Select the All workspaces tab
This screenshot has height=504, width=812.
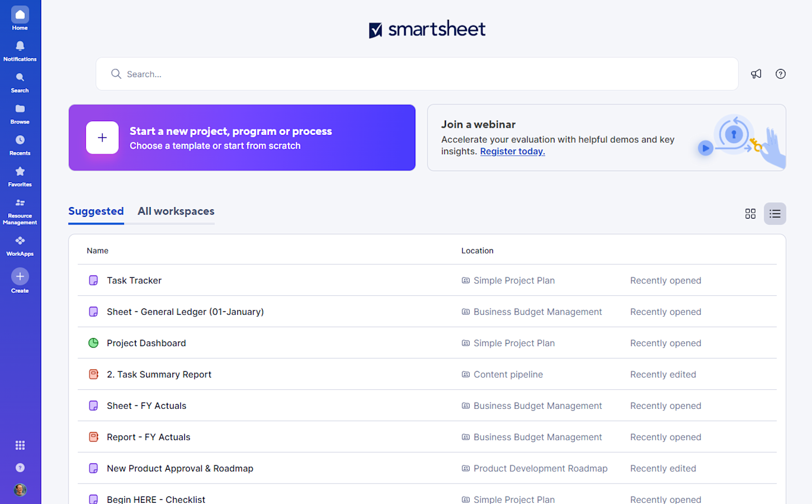pos(176,211)
